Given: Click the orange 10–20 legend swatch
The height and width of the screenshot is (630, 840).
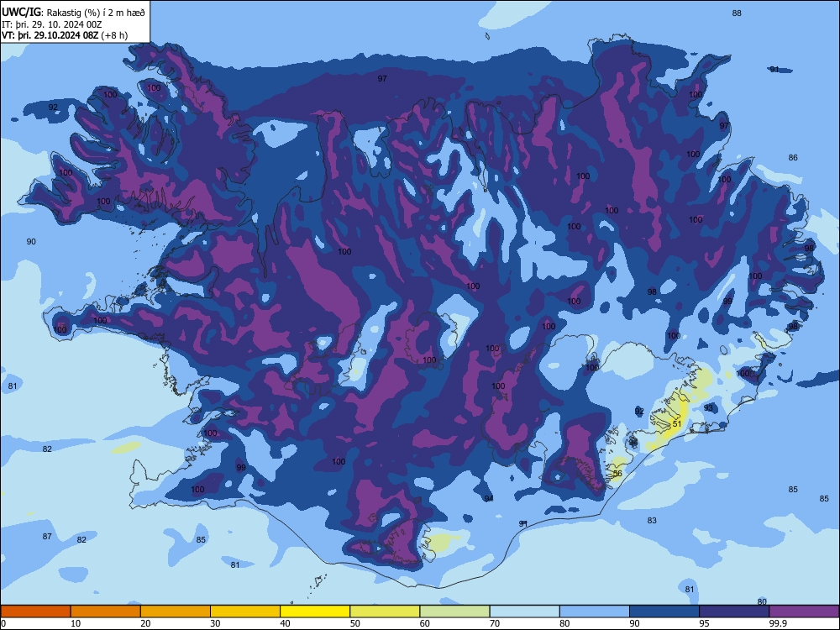Looking at the screenshot, I should coord(106,612).
